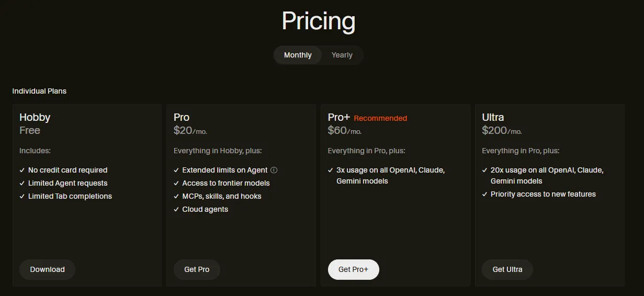644x296 pixels.
Task: Click the Individual Plans section label
Action: pyautogui.click(x=39, y=91)
